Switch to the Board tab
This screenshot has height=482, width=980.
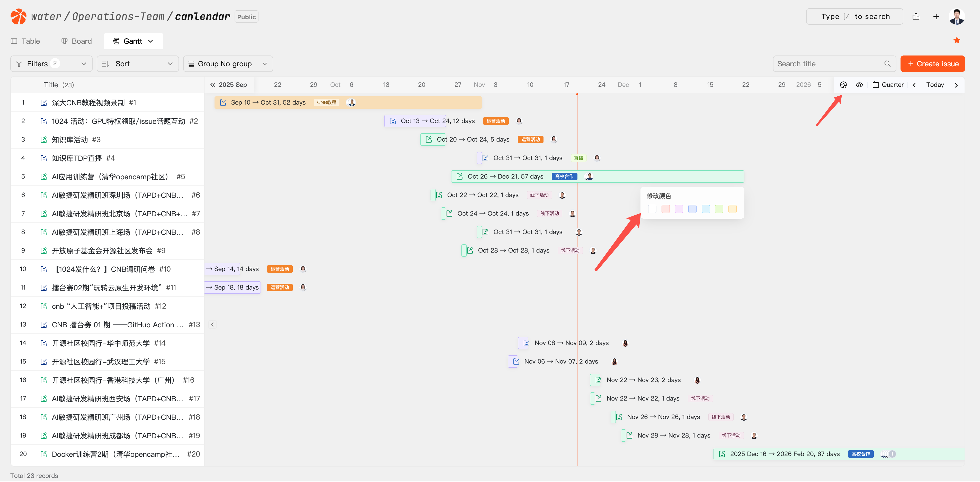(76, 41)
